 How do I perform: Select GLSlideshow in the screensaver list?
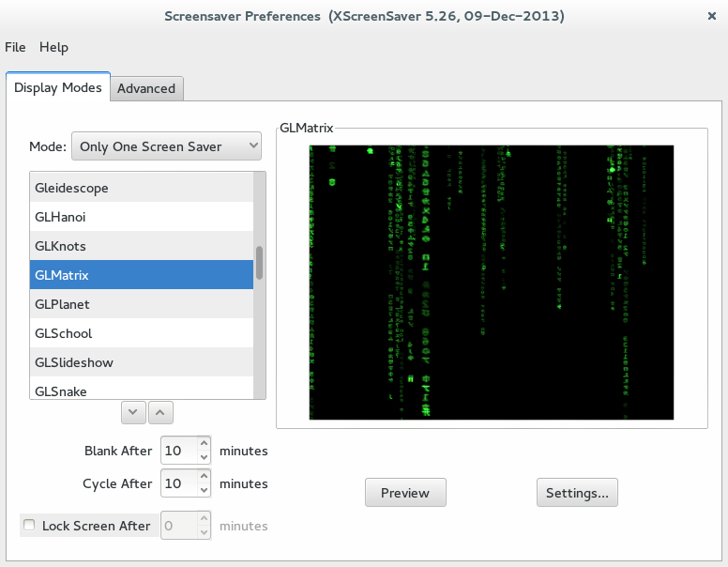(142, 362)
